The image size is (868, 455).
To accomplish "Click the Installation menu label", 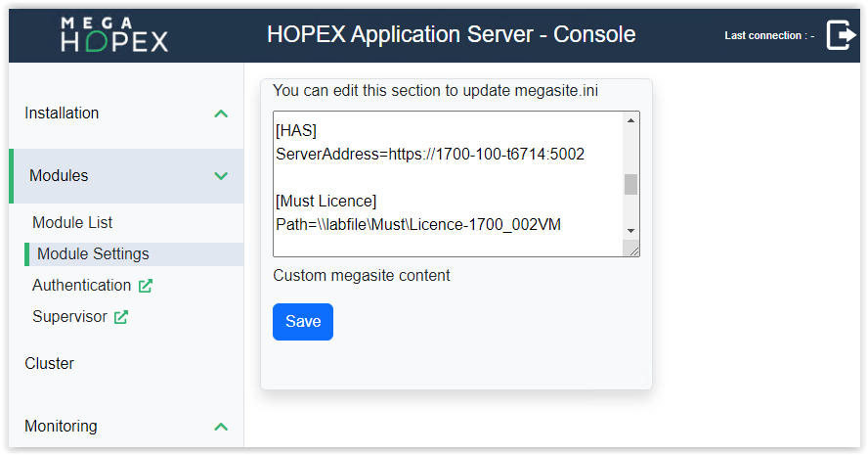I will (62, 114).
